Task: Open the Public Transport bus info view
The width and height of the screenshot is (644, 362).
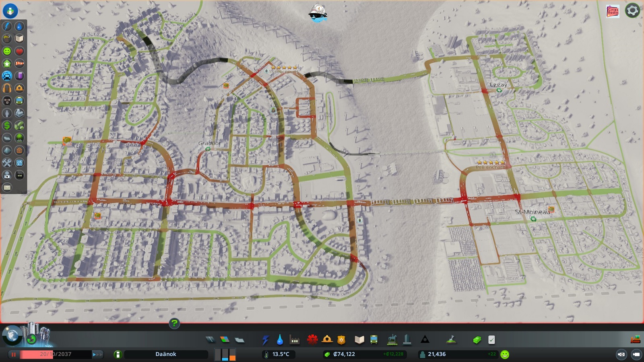Action: (19, 101)
